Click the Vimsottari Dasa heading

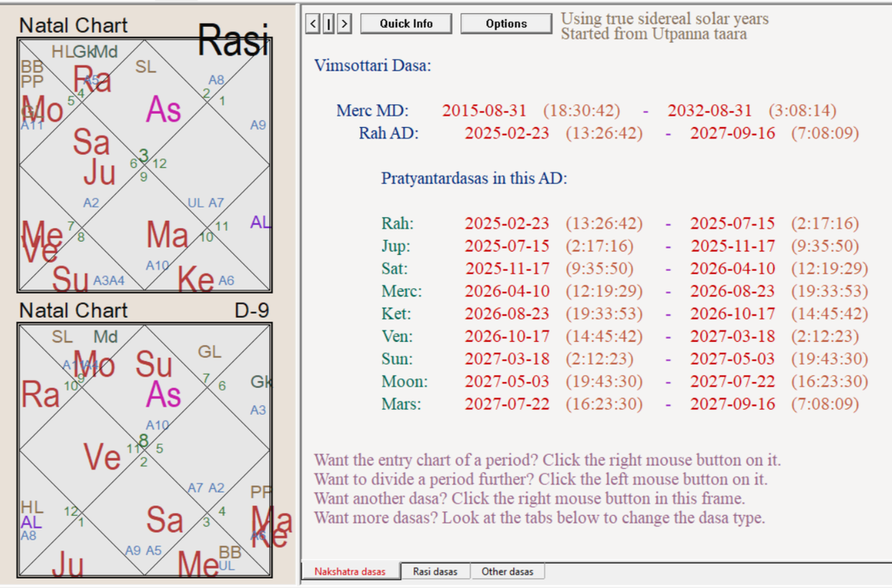[372, 65]
